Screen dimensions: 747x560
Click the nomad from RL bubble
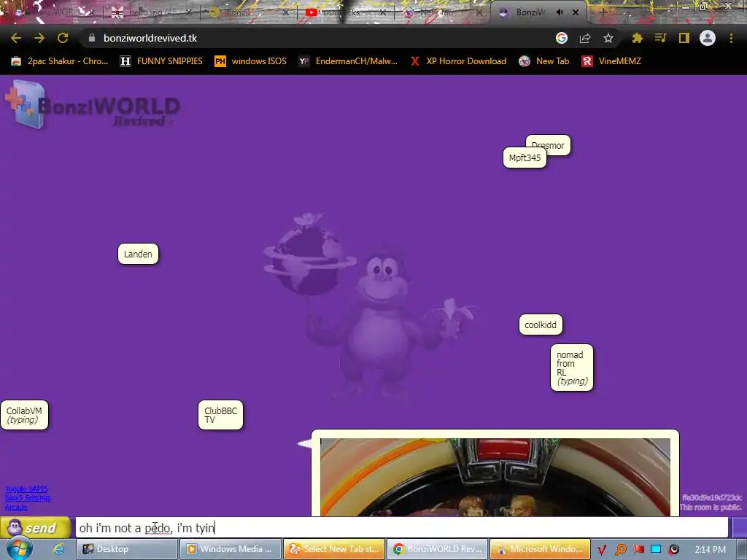pyautogui.click(x=572, y=367)
